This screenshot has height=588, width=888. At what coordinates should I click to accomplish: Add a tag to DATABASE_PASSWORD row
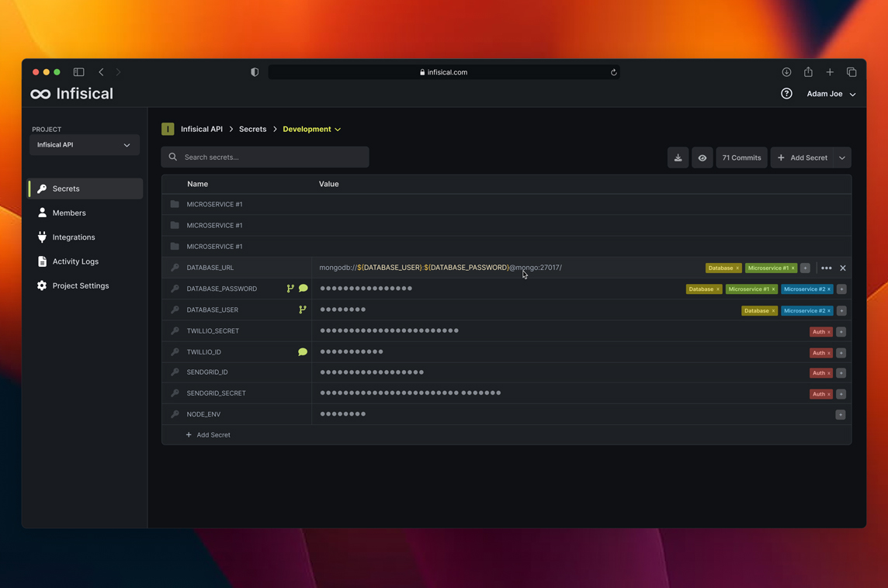[x=841, y=289]
